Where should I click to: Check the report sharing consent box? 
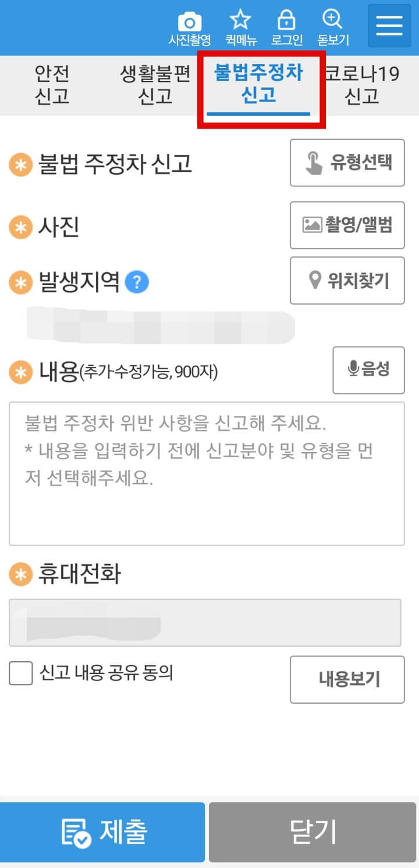click(20, 674)
